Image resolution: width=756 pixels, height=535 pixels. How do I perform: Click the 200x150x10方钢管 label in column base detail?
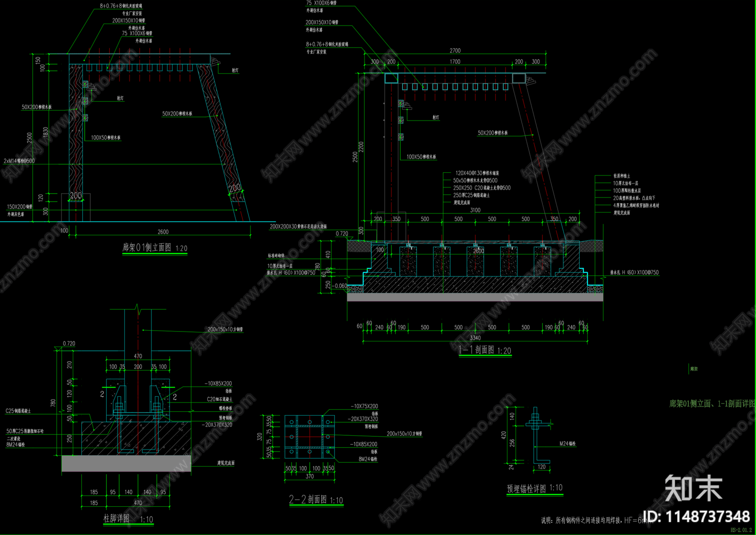(x=225, y=330)
